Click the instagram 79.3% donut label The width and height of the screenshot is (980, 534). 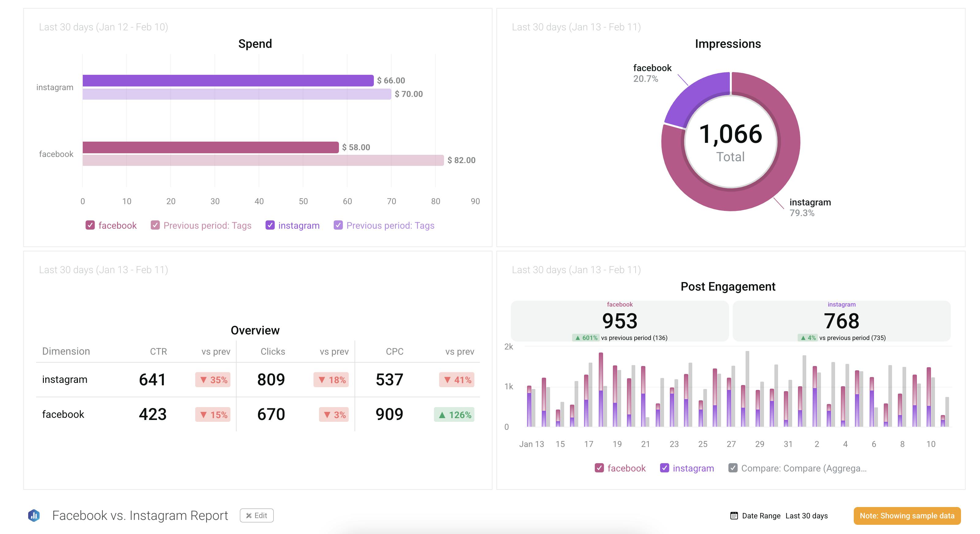pyautogui.click(x=810, y=208)
